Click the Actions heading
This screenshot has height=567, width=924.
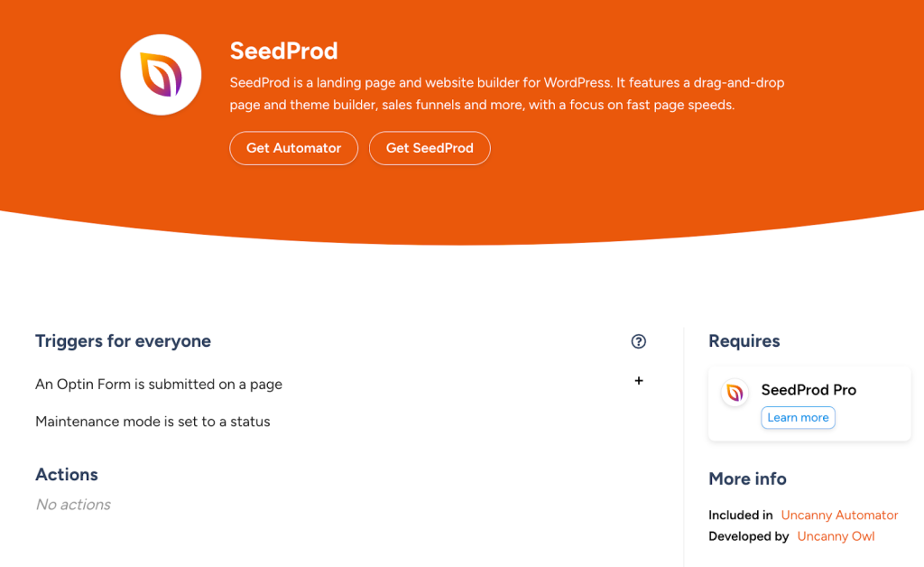pos(66,474)
